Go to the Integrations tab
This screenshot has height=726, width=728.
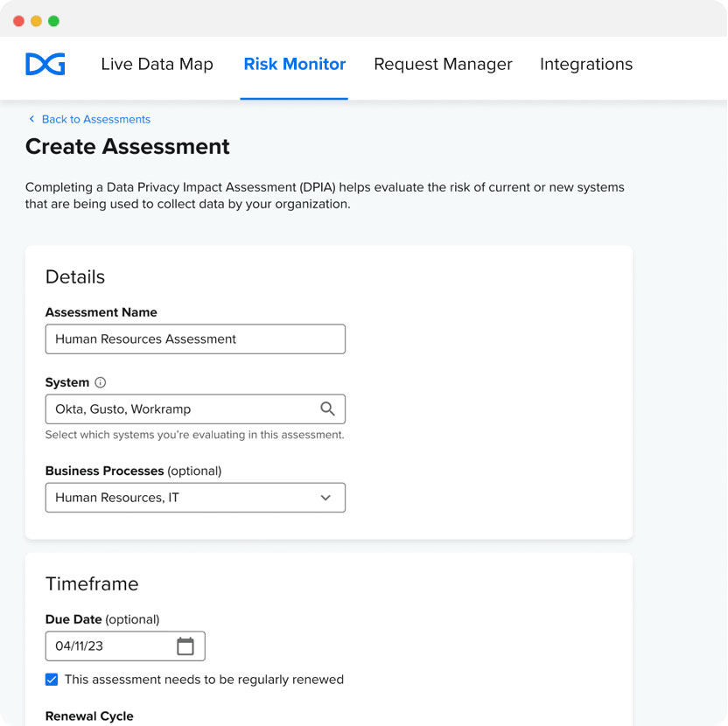pyautogui.click(x=585, y=64)
